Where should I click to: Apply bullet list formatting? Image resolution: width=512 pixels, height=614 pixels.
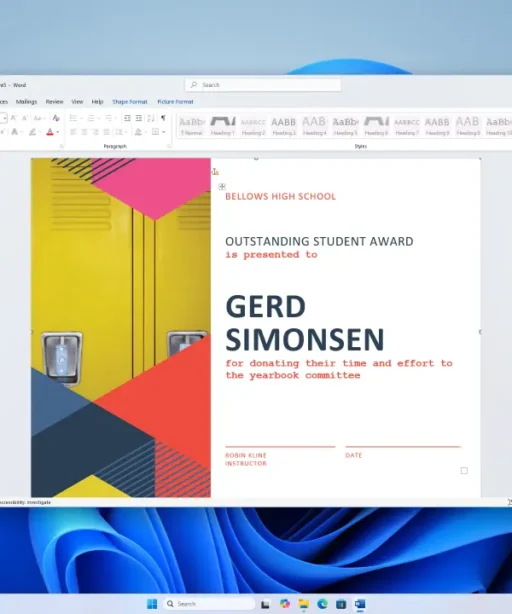coord(73,118)
